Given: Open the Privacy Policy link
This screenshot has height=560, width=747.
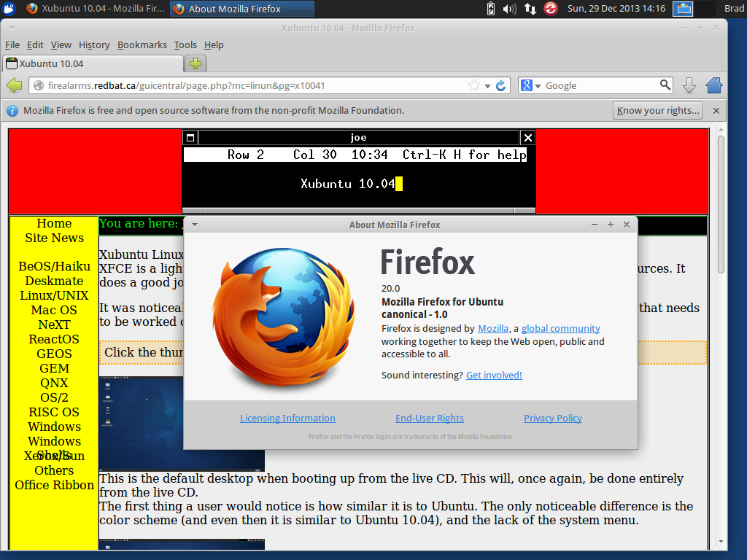Looking at the screenshot, I should (553, 418).
